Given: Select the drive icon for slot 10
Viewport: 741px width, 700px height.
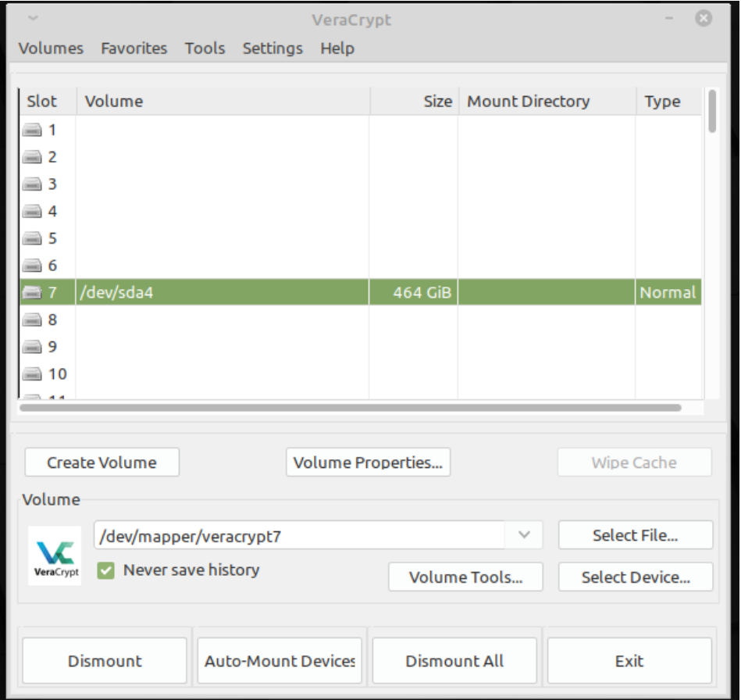Looking at the screenshot, I should pyautogui.click(x=32, y=374).
